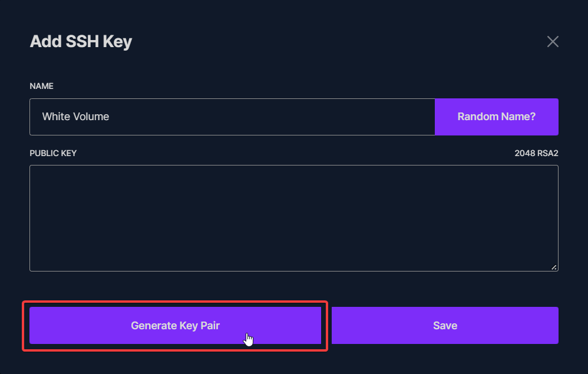Viewport: 588px width, 374px height.
Task: Click Generate Key Pair
Action: click(x=175, y=325)
